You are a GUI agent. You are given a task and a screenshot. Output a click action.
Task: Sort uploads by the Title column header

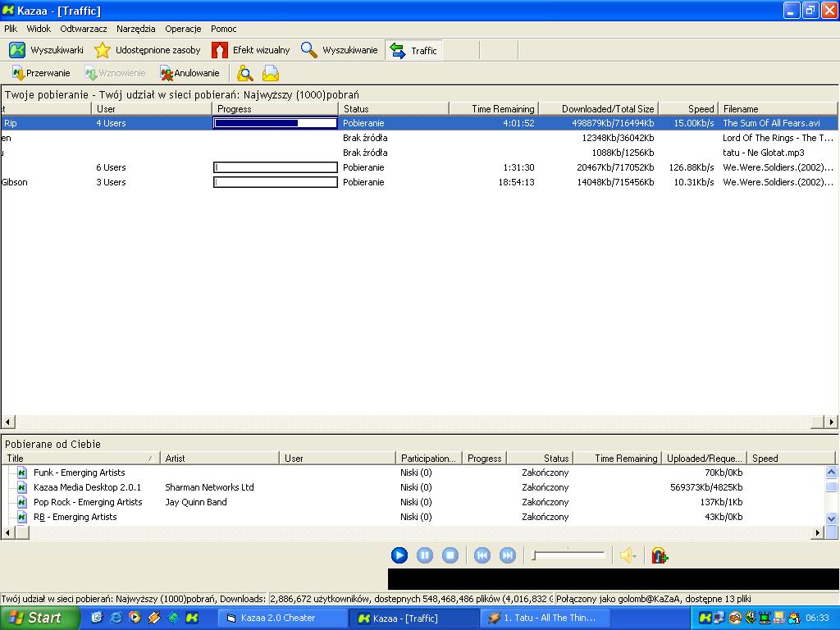[81, 459]
